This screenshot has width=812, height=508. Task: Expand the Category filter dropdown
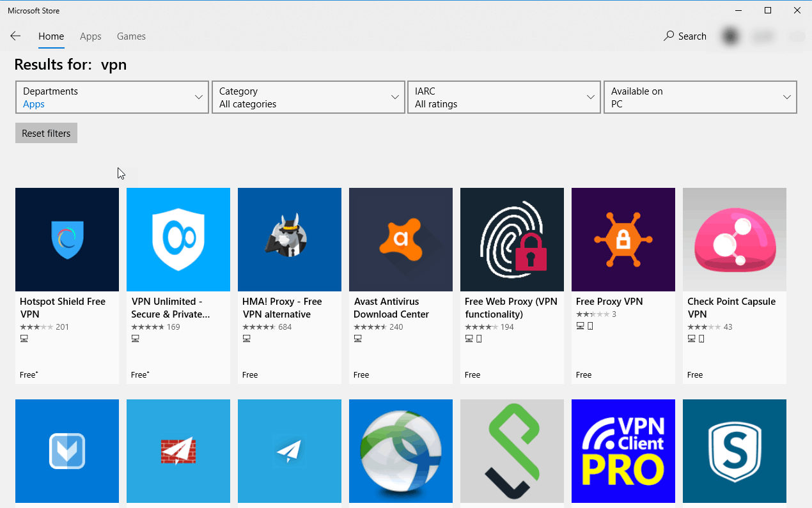308,97
